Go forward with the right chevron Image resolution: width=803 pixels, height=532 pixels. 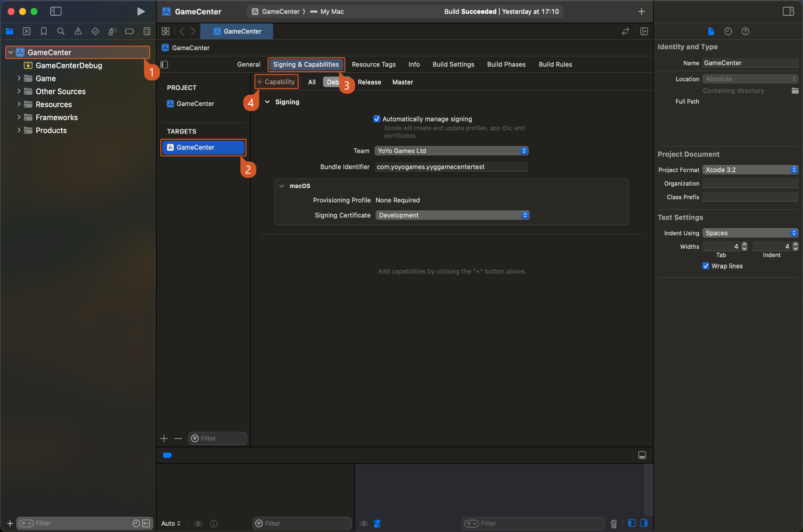pos(193,32)
